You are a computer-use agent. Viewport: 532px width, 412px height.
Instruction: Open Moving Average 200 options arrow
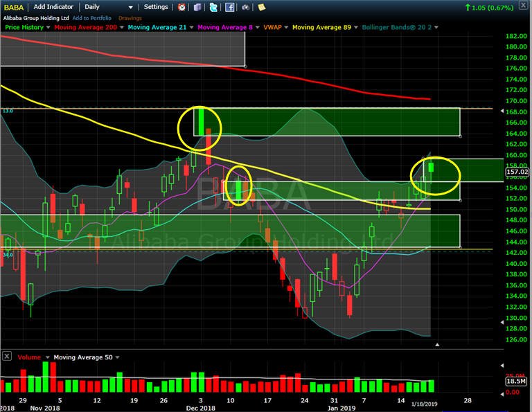tap(122, 28)
